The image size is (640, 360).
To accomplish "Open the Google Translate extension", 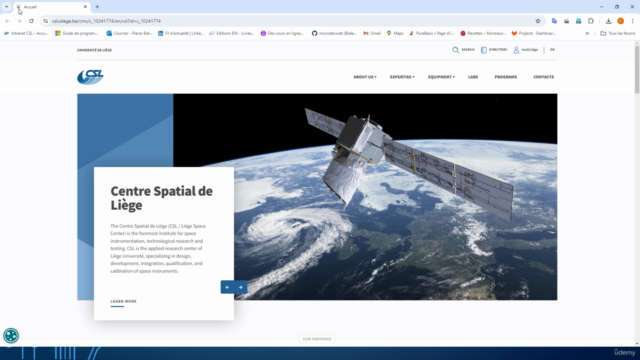I will (554, 21).
